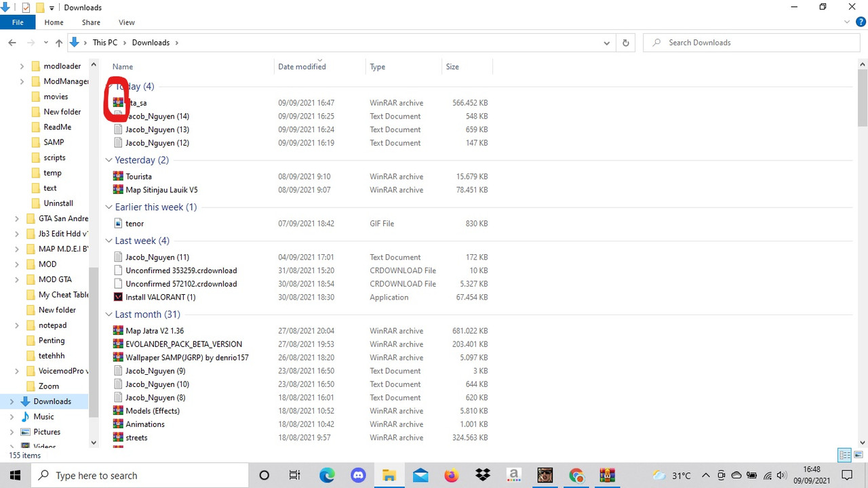Collapse the Last month (31) group
868x488 pixels.
(108, 314)
